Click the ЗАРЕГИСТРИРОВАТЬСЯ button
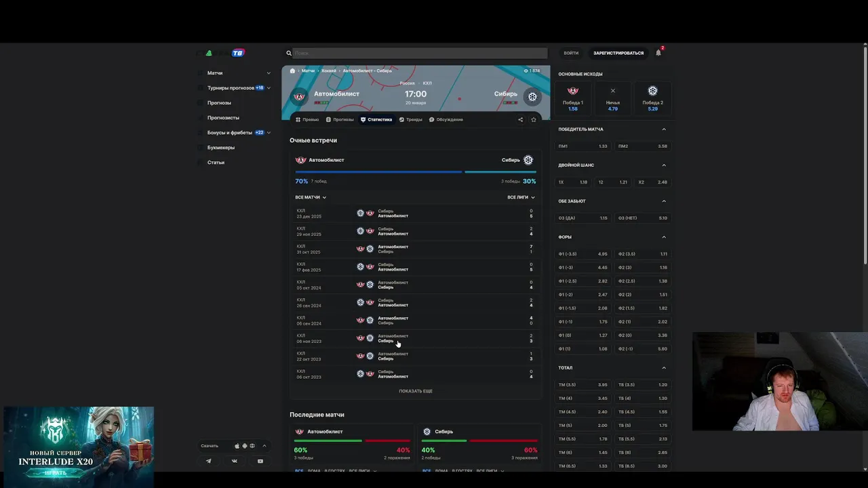Image resolution: width=868 pixels, height=488 pixels. tap(618, 53)
